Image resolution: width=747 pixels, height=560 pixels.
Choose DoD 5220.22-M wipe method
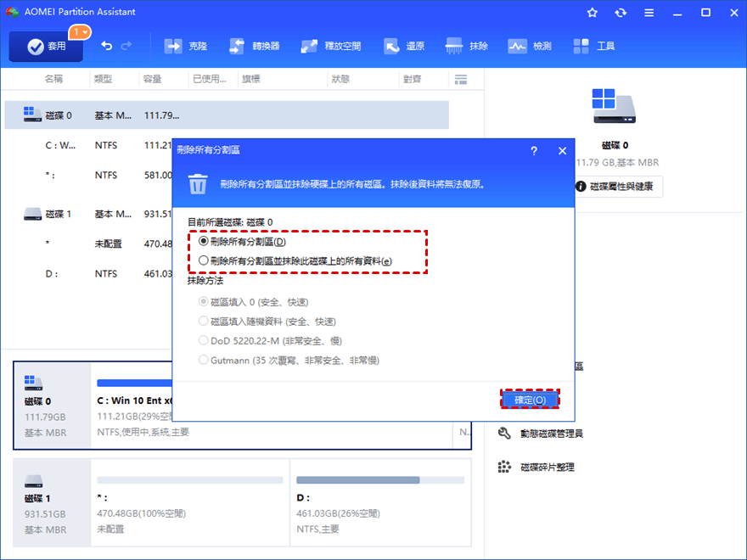pos(270,341)
